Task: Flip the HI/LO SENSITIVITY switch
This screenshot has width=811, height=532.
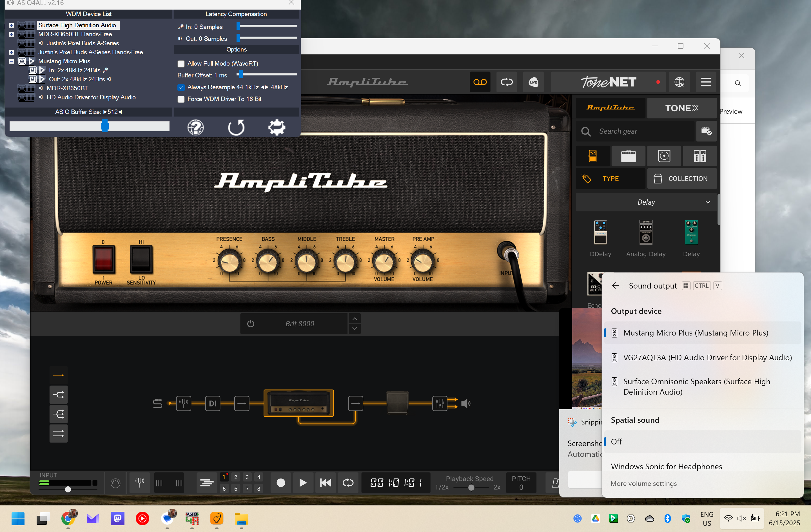Action: pos(141,259)
